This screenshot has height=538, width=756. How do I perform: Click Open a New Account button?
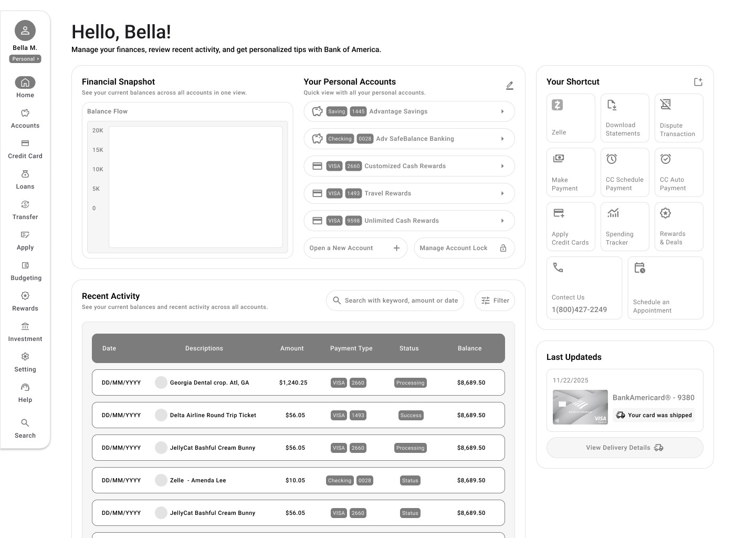[x=355, y=248]
